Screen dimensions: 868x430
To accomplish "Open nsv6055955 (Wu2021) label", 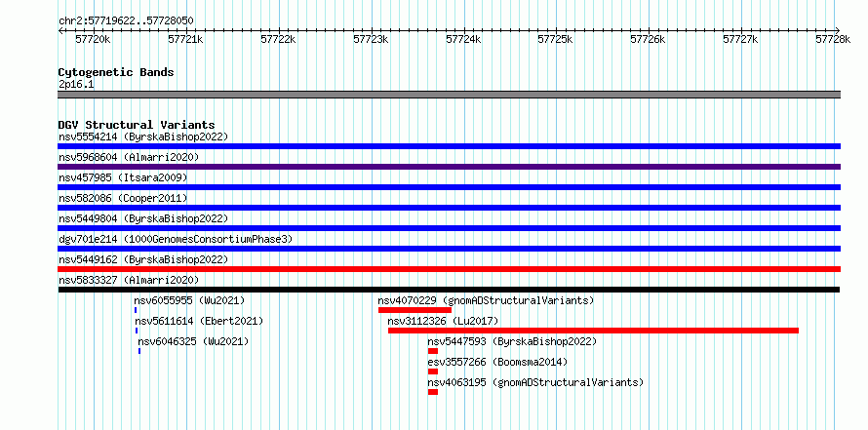I will click(x=189, y=300).
